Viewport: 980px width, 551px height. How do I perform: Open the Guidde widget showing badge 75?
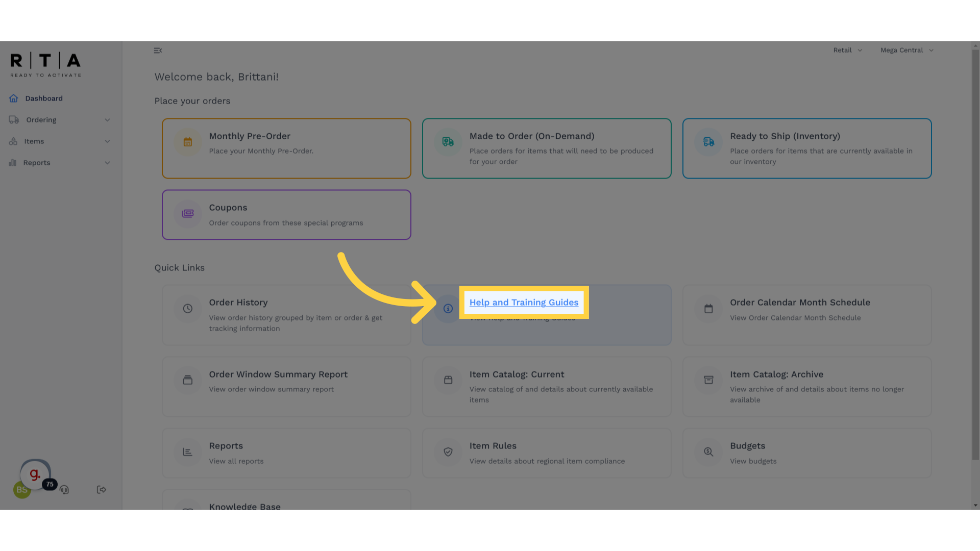[x=35, y=475]
